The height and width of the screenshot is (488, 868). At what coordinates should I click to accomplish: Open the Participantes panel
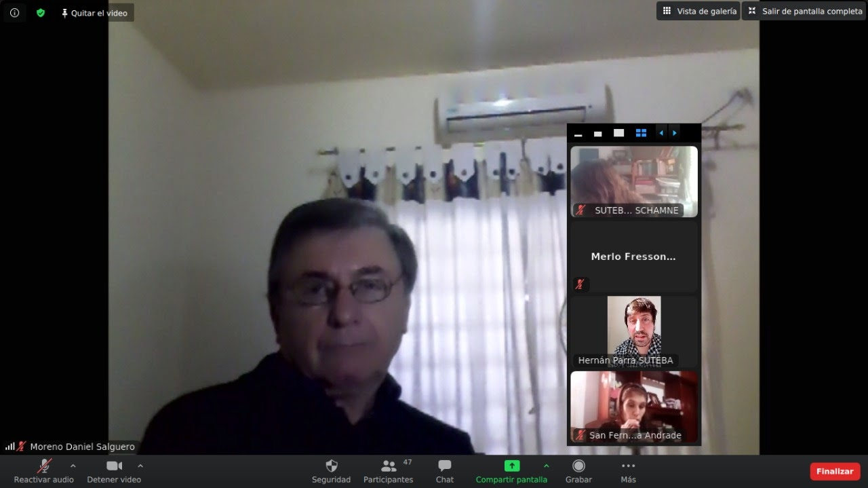(x=388, y=466)
